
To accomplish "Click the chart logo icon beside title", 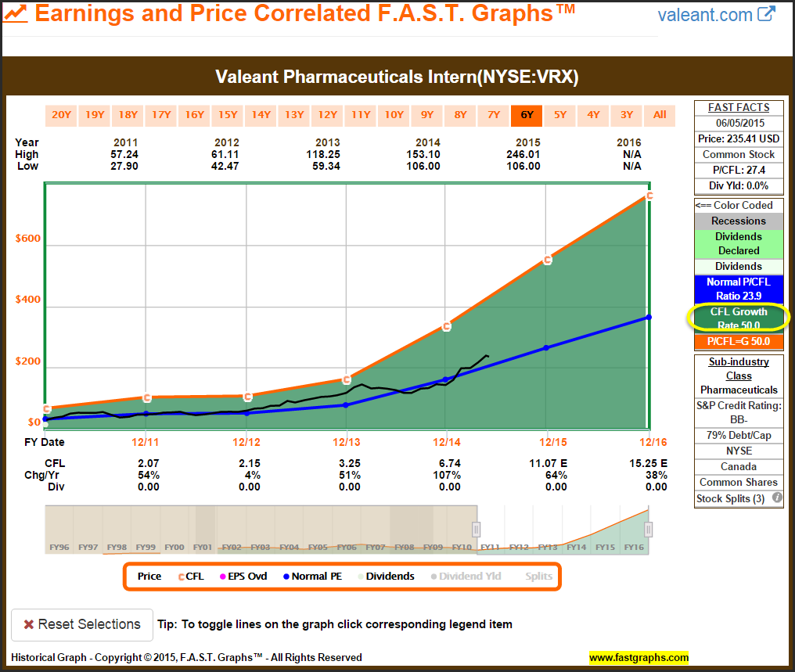I will (x=15, y=13).
